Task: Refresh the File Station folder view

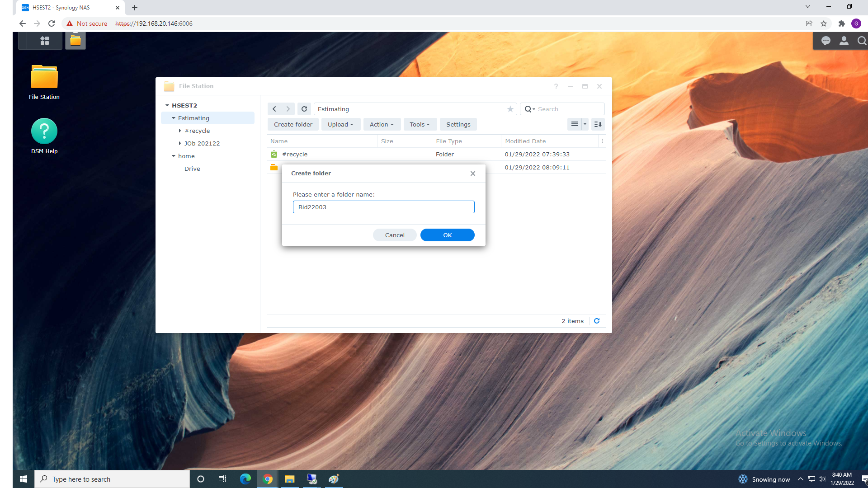Action: (304, 109)
